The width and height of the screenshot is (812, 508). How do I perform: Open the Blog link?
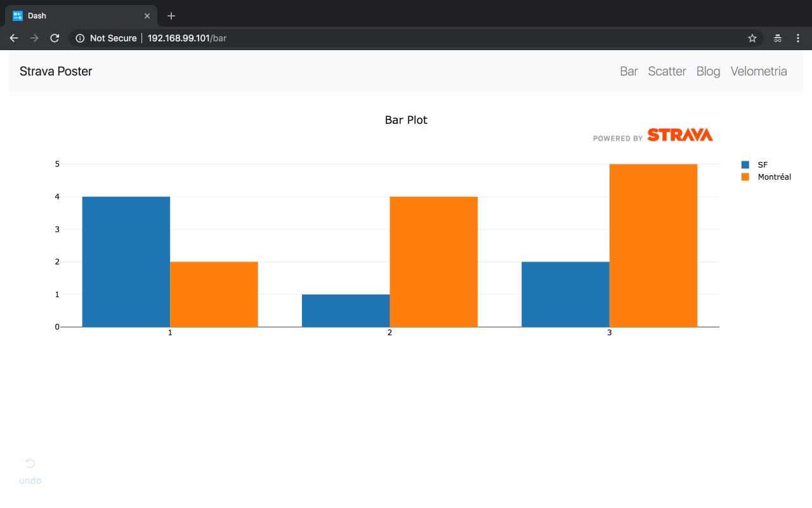708,71
